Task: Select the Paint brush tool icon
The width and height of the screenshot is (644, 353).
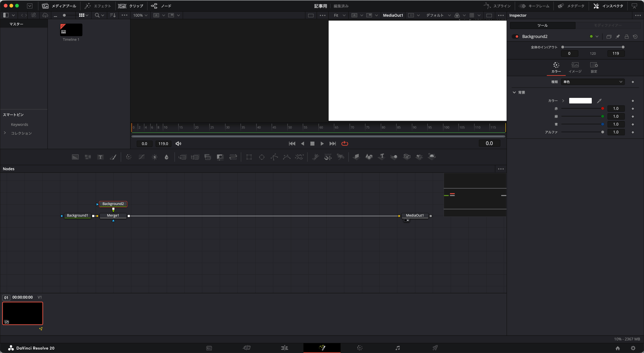Action: point(113,157)
